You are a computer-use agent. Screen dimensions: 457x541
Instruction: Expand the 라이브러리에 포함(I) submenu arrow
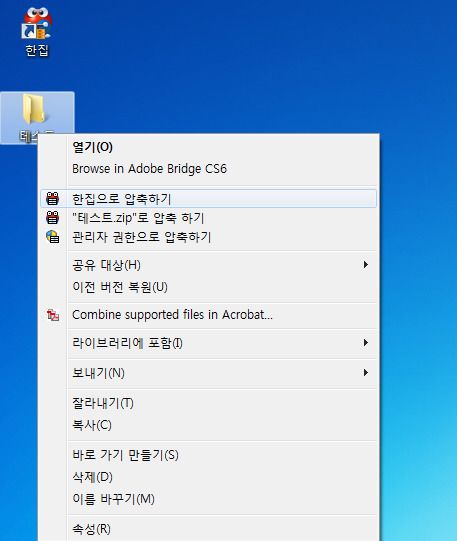[366, 343]
